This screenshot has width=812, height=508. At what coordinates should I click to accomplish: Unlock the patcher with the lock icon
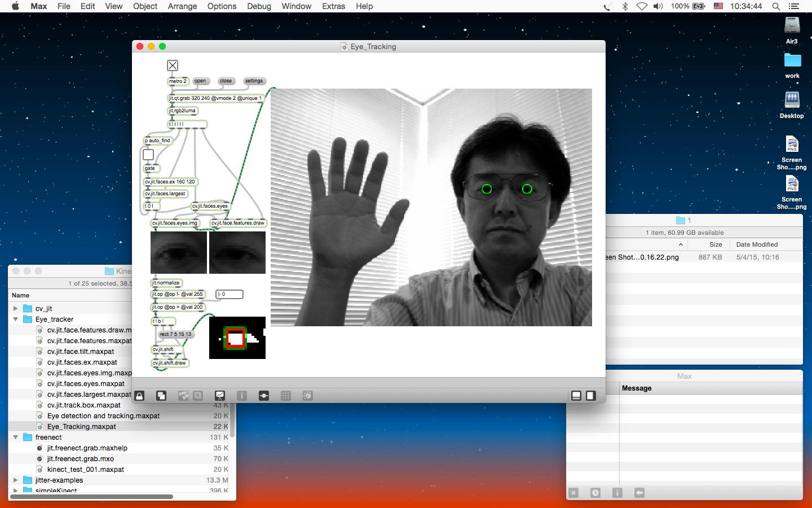(x=139, y=396)
